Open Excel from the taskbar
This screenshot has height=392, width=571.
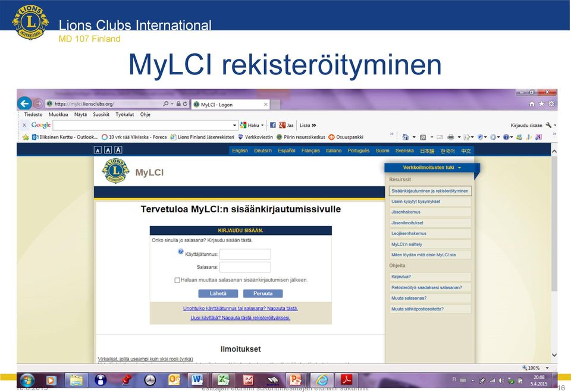click(x=223, y=380)
